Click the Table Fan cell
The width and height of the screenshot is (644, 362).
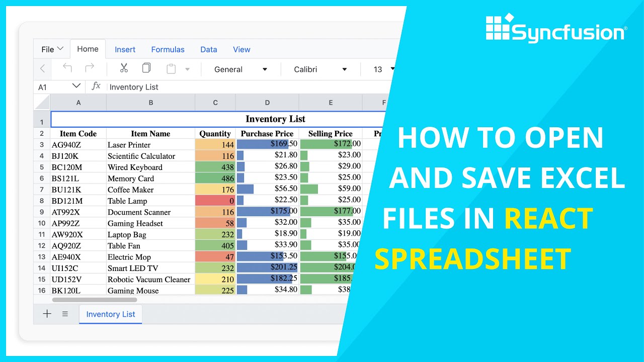[x=151, y=245]
